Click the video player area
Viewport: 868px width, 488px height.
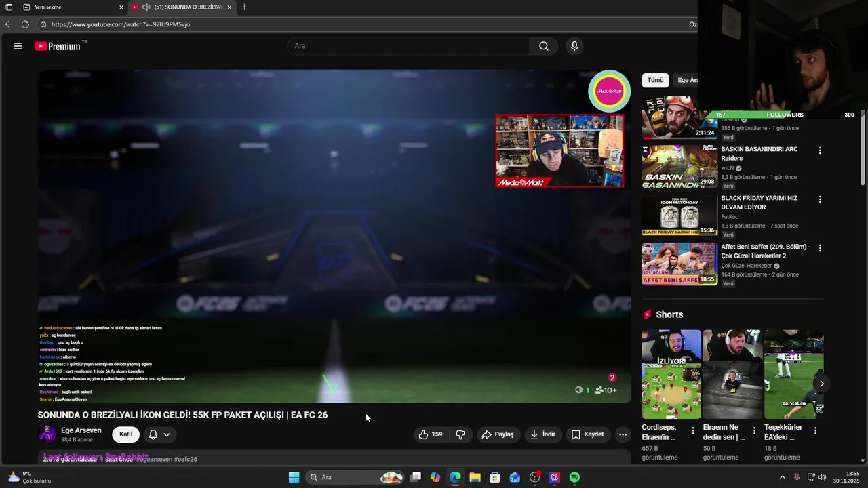click(334, 236)
